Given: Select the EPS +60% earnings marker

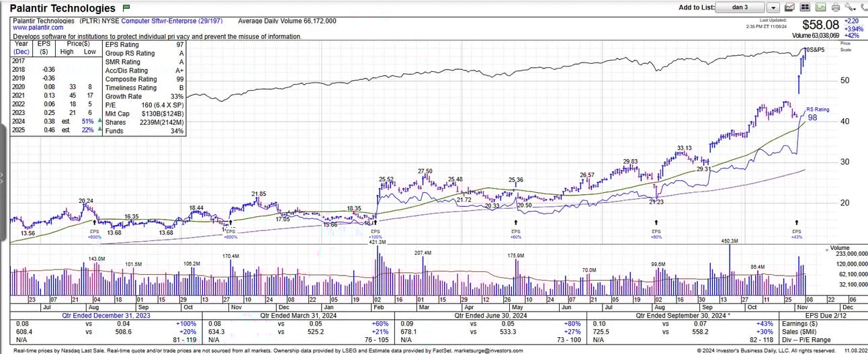Looking at the screenshot, I should [x=516, y=230].
